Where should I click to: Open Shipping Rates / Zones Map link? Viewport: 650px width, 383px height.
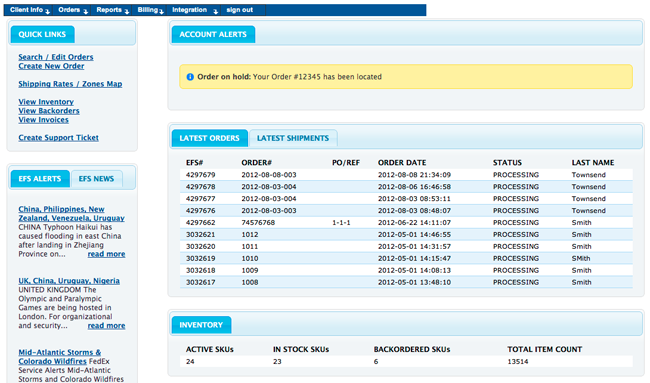pos(70,84)
